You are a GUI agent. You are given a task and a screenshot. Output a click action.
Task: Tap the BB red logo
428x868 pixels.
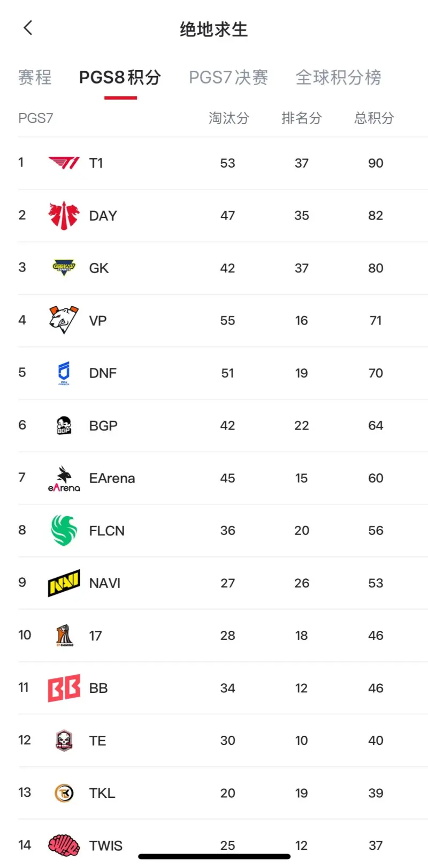coord(64,688)
